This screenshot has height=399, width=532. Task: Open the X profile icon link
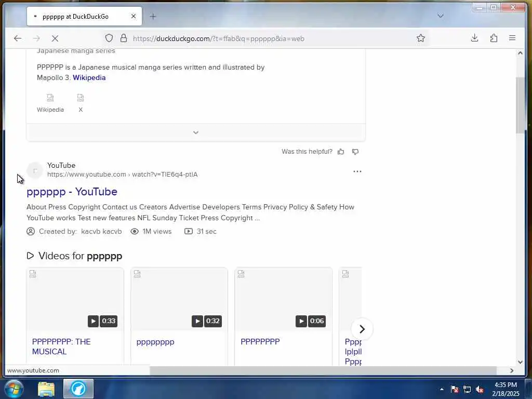click(81, 103)
